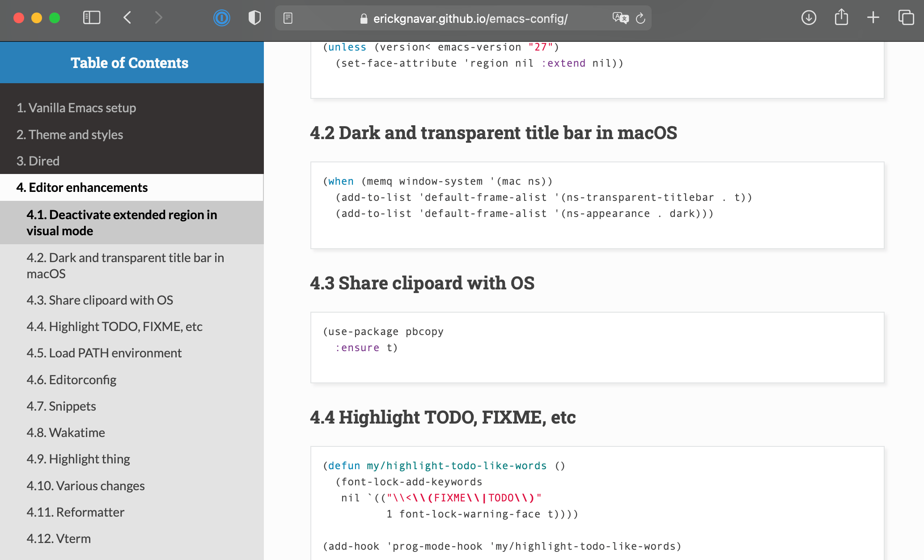Navigate to the Vterm entry
Viewport: 924px width, 560px height.
59,539
